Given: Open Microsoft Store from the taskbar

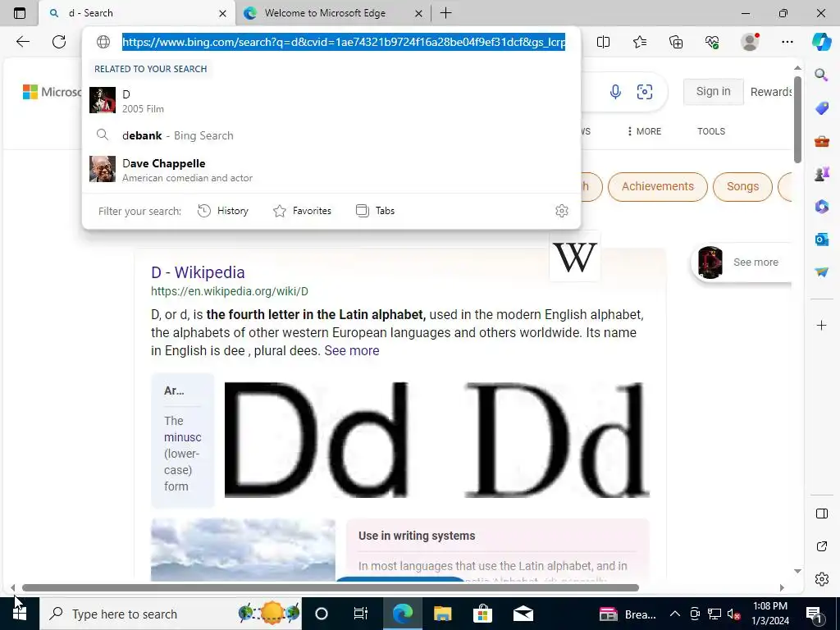Looking at the screenshot, I should click(482, 614).
